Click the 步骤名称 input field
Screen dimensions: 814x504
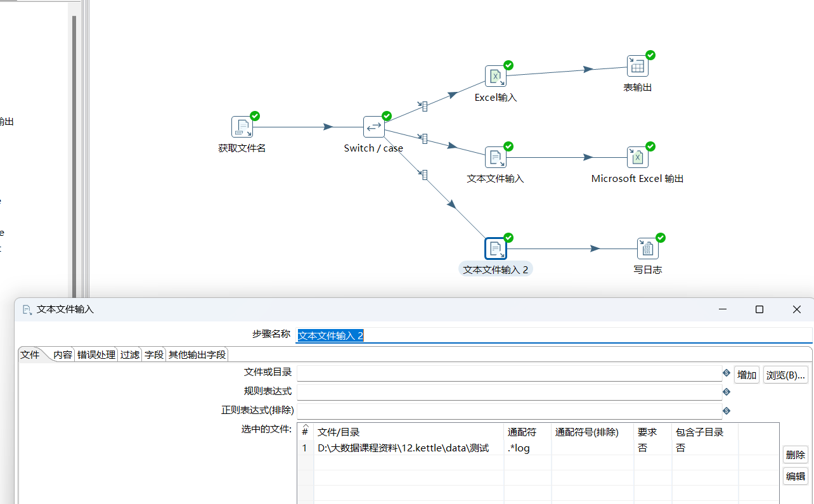coord(554,335)
